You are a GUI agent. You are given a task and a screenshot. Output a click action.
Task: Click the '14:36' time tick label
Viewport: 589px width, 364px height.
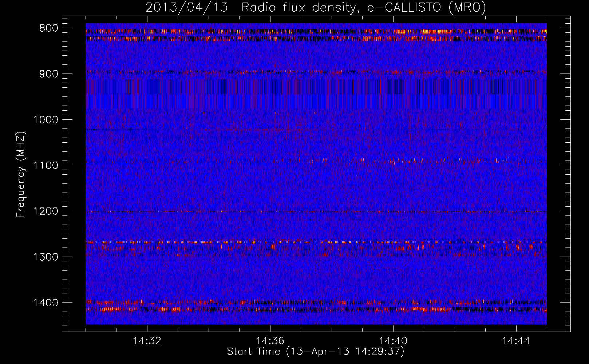click(x=270, y=341)
